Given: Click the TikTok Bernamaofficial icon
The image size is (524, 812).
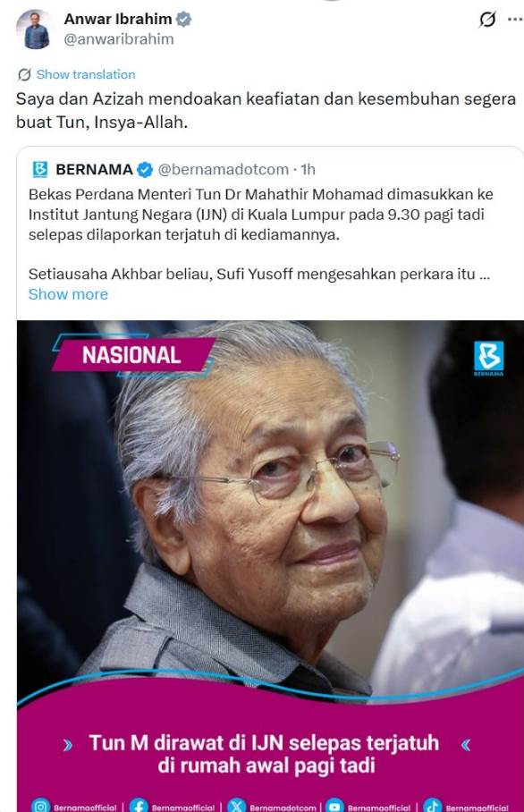Looking at the screenshot, I should [433, 806].
